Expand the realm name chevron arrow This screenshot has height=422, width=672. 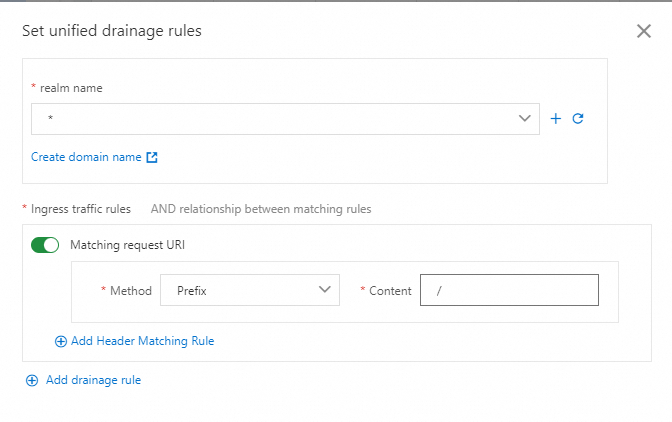[525, 119]
